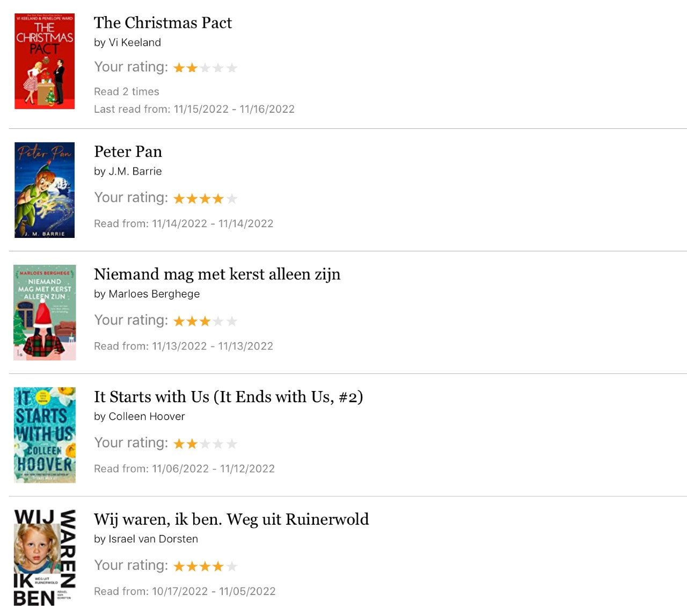This screenshot has height=616, width=687.
Task: Open the Peter Pan title link
Action: tap(128, 151)
